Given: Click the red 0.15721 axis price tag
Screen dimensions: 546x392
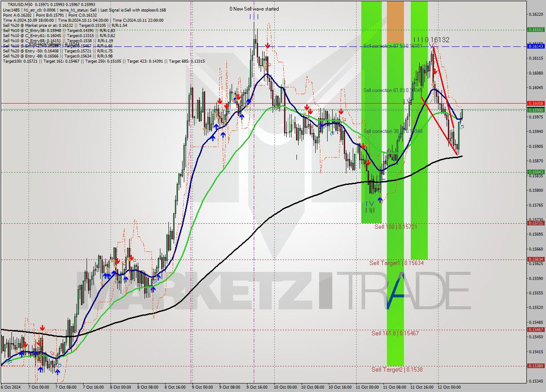Looking at the screenshot, I should (x=536, y=223).
